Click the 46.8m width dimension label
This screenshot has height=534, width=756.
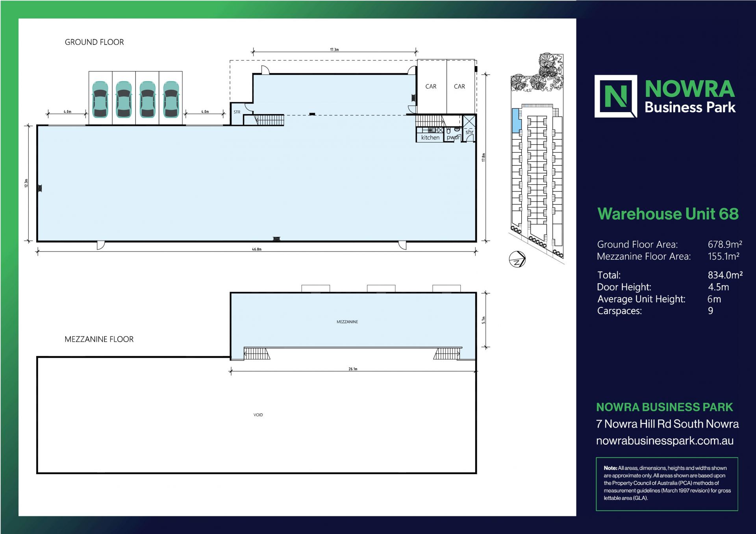(x=257, y=249)
